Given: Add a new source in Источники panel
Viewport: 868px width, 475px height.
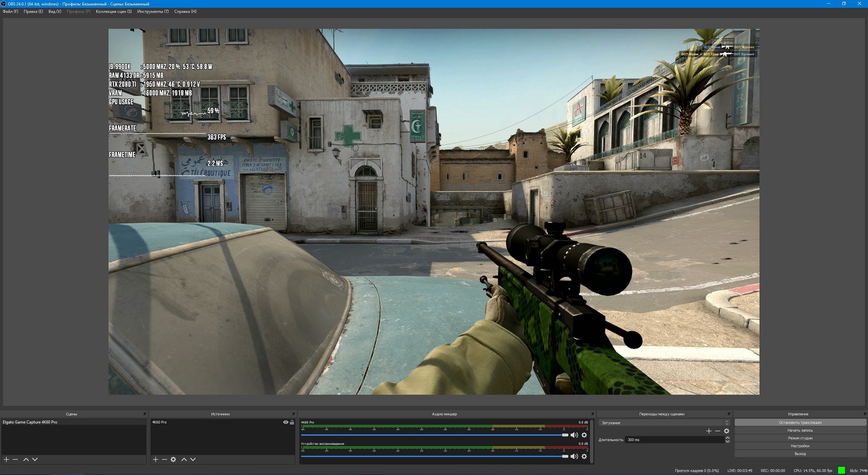Looking at the screenshot, I should (x=156, y=459).
